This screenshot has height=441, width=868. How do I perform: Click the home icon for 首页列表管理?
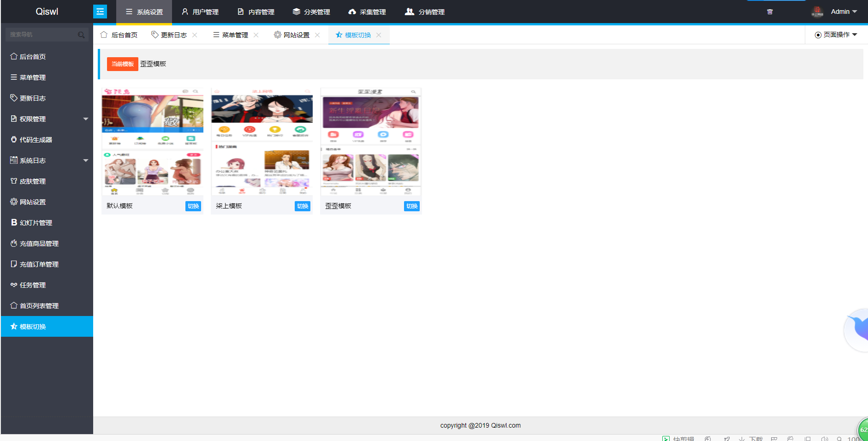pos(14,305)
